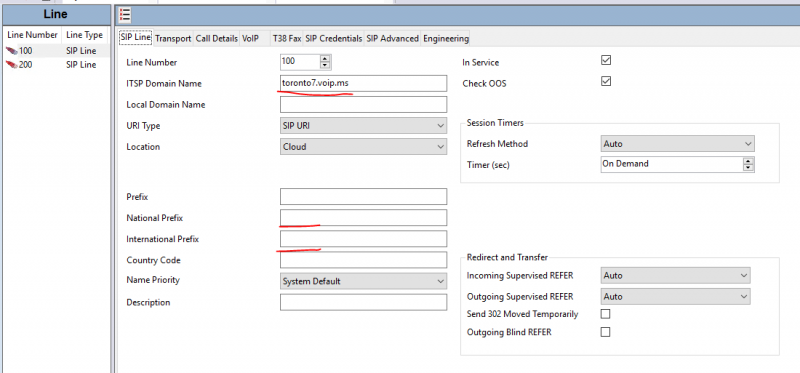Uncheck the Check OOS checkbox
The width and height of the screenshot is (800, 373).
(x=606, y=81)
